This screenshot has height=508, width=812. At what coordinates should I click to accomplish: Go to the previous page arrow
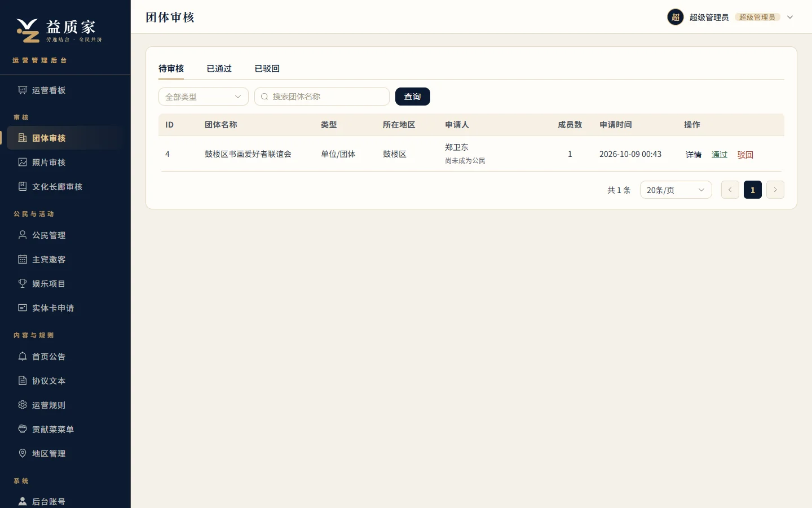tap(730, 190)
